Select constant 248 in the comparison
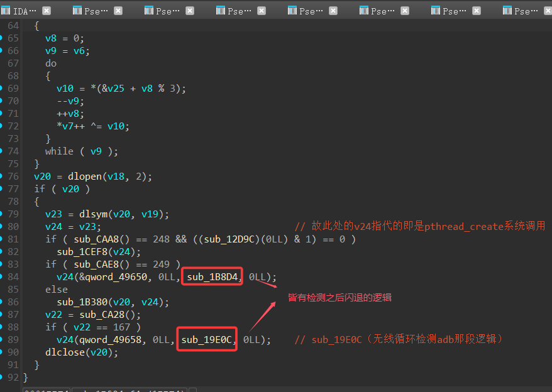The width and height of the screenshot is (552, 392). click(161, 239)
